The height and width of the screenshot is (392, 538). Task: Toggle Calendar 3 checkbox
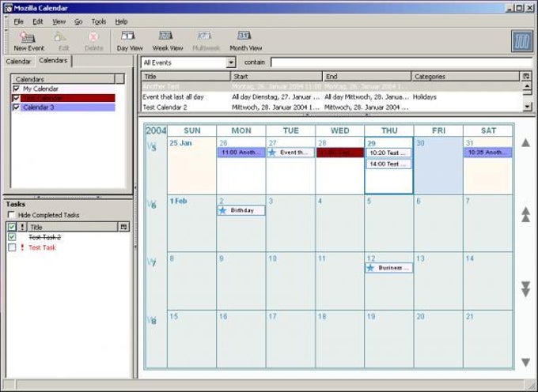coord(16,107)
